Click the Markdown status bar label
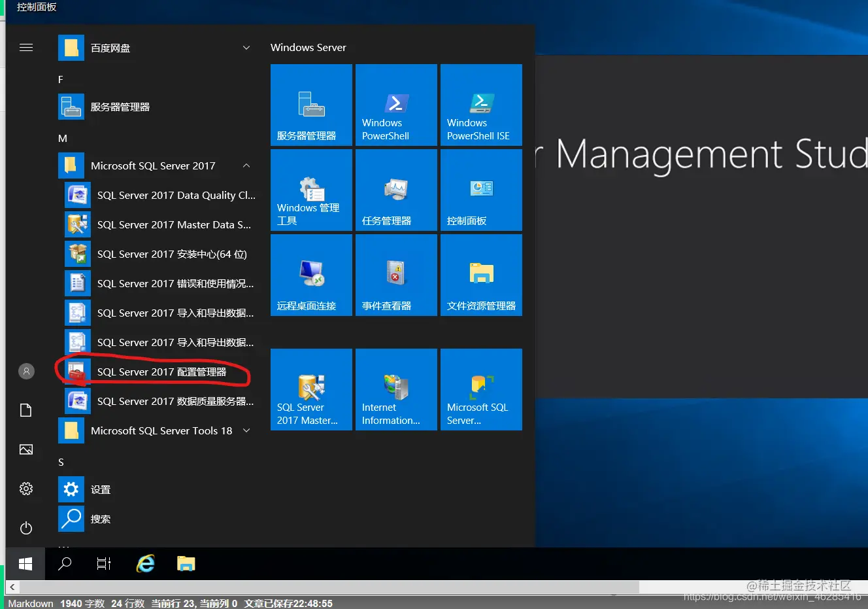Image resolution: width=868 pixels, height=609 pixels. point(31,603)
